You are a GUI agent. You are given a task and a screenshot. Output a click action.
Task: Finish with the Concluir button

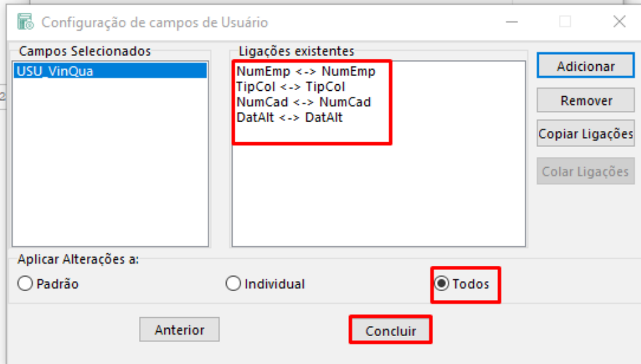click(x=390, y=331)
